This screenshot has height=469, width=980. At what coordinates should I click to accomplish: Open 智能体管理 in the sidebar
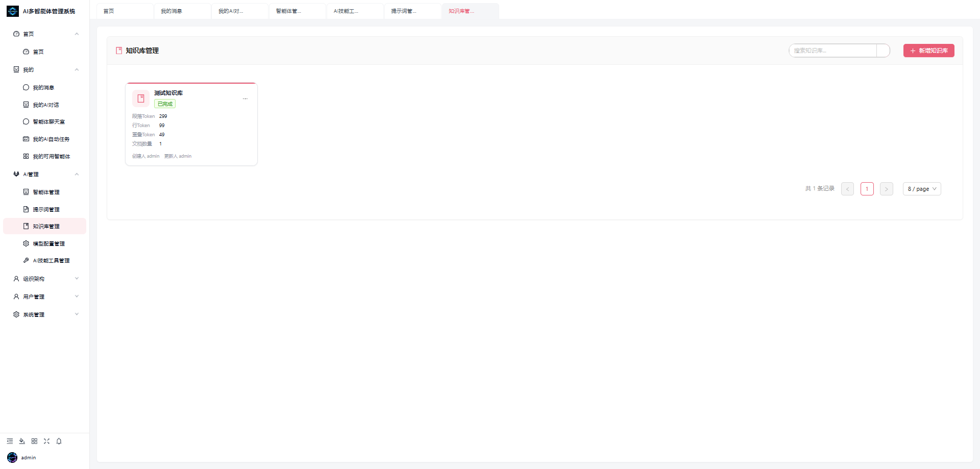(45, 192)
